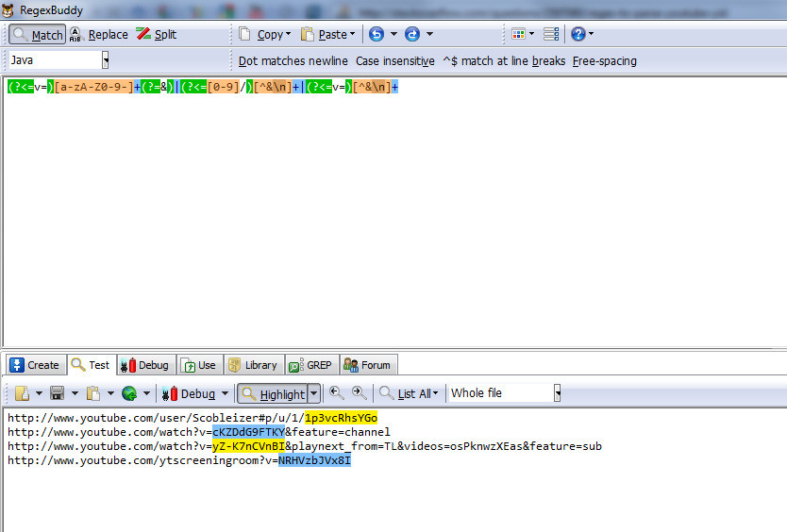Open the blue Help question icon
This screenshot has width=787, height=532.
click(578, 34)
